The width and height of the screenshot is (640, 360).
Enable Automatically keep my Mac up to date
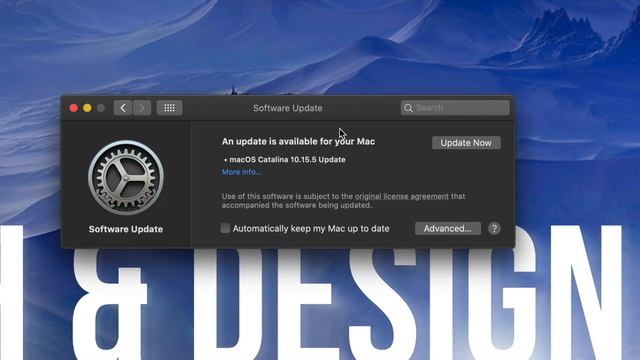click(x=225, y=228)
